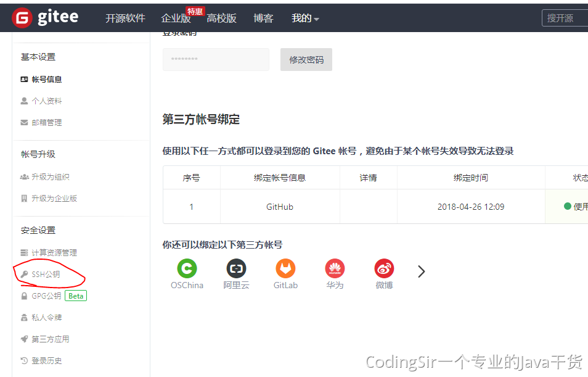Screen dimensions: 588x377
Task: Click the 邮箱管理 envelope icon
Action: (x=24, y=122)
